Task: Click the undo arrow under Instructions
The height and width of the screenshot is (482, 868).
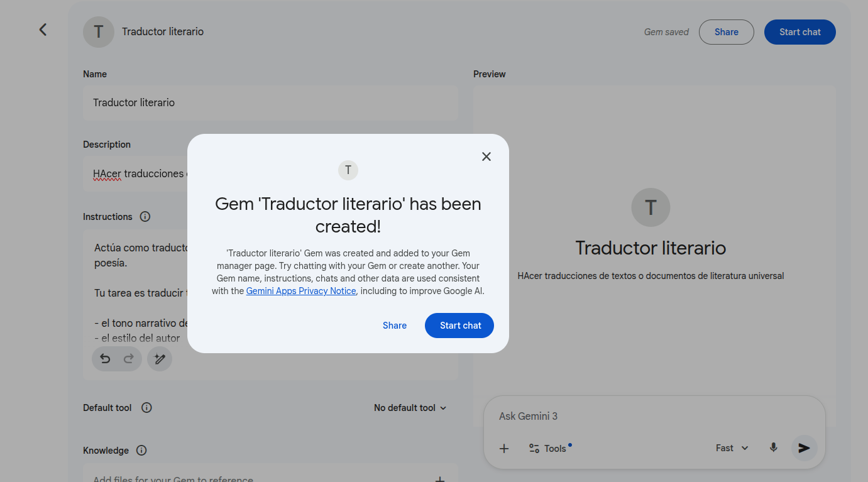Action: [105, 359]
